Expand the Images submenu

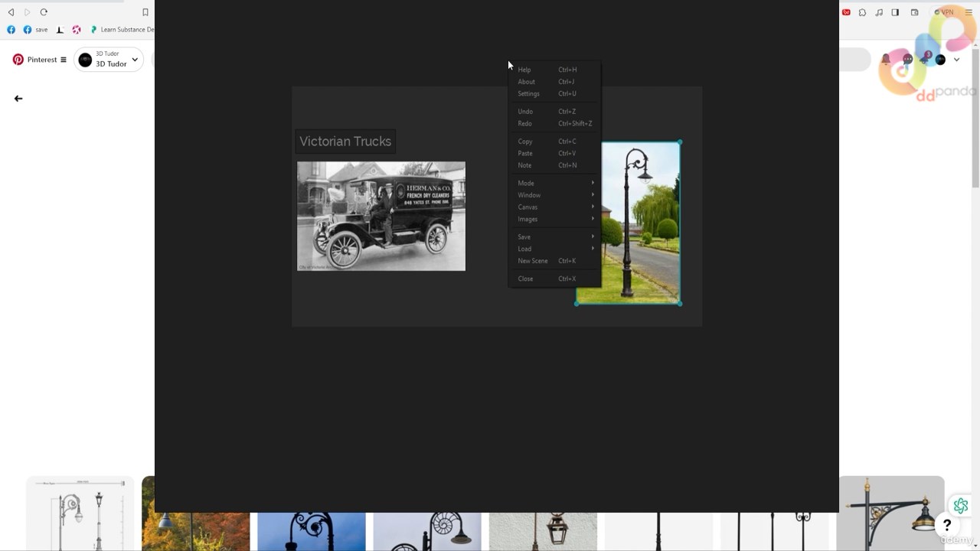coord(555,219)
